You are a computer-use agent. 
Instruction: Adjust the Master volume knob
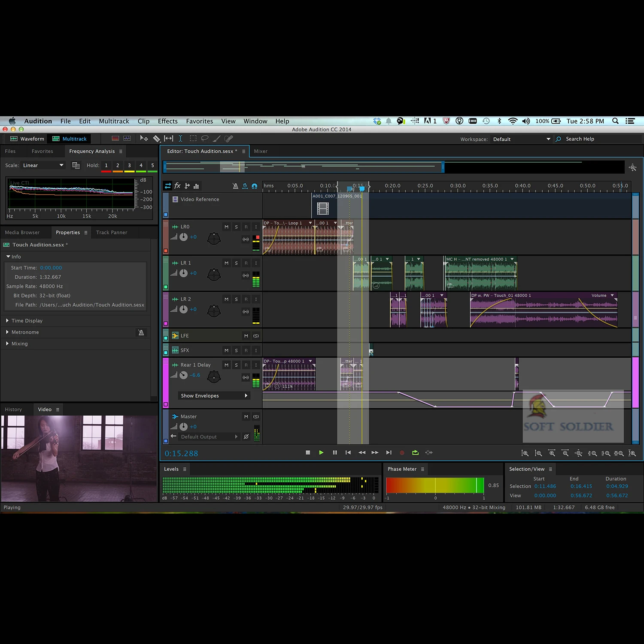coord(183,427)
